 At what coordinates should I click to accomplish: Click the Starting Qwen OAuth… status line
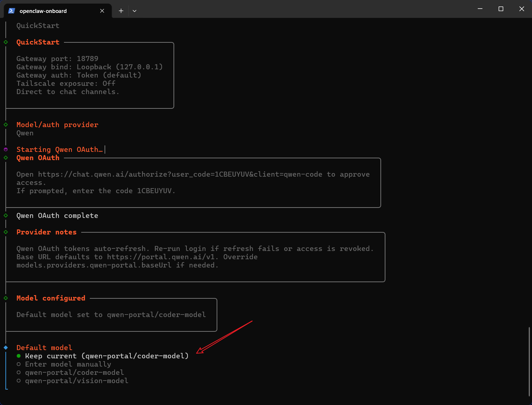click(x=60, y=149)
